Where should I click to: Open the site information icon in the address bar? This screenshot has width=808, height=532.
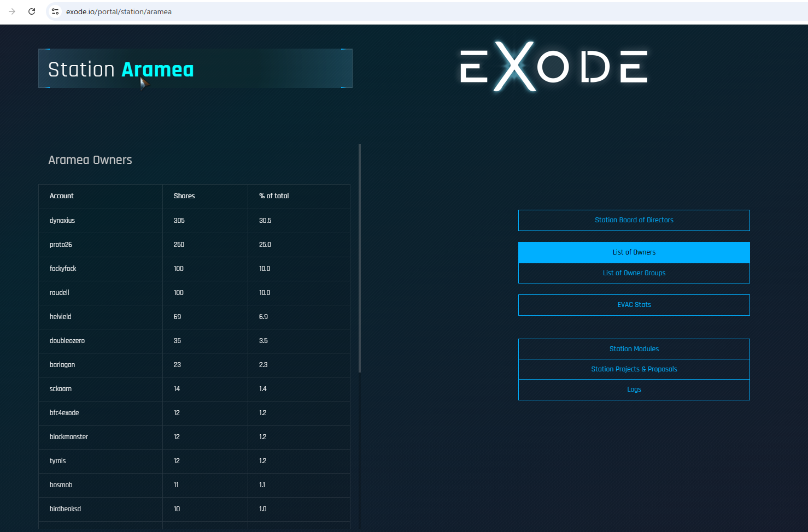pyautogui.click(x=55, y=11)
